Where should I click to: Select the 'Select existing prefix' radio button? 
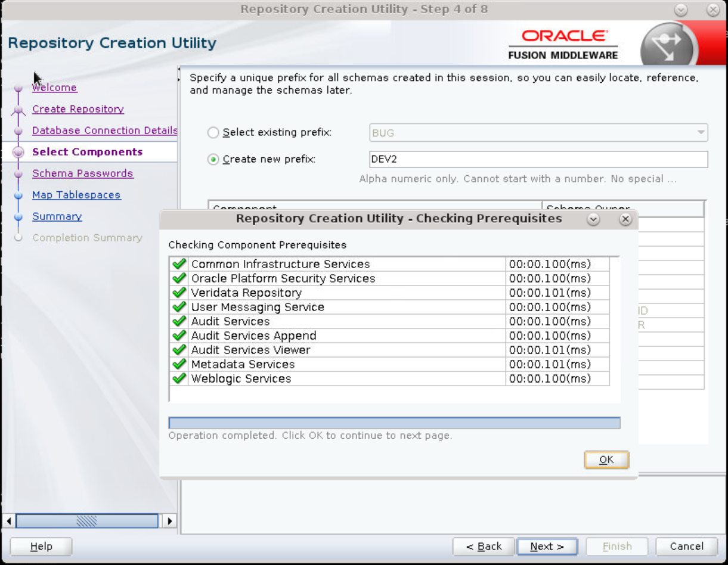pos(213,133)
